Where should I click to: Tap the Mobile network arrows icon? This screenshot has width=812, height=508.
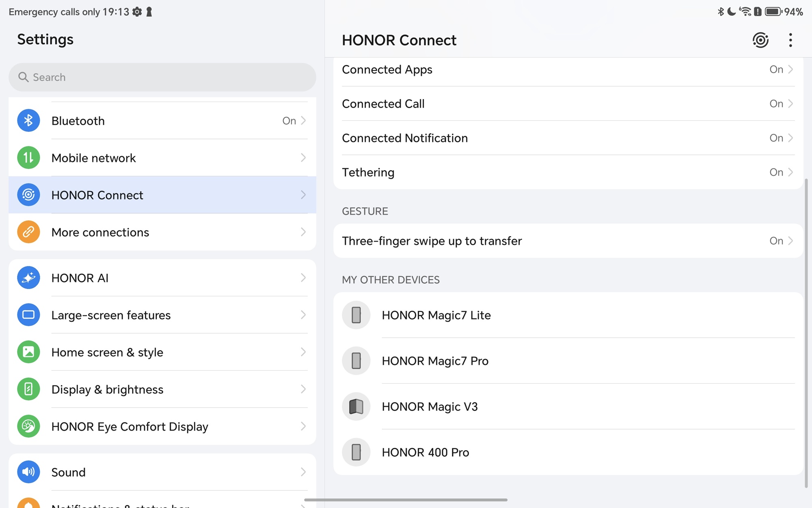(28, 158)
